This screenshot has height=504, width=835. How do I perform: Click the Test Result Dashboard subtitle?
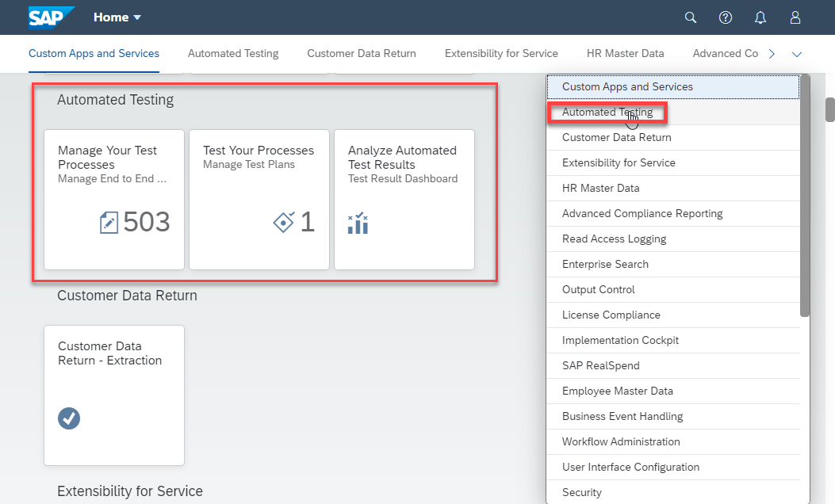pos(403,179)
